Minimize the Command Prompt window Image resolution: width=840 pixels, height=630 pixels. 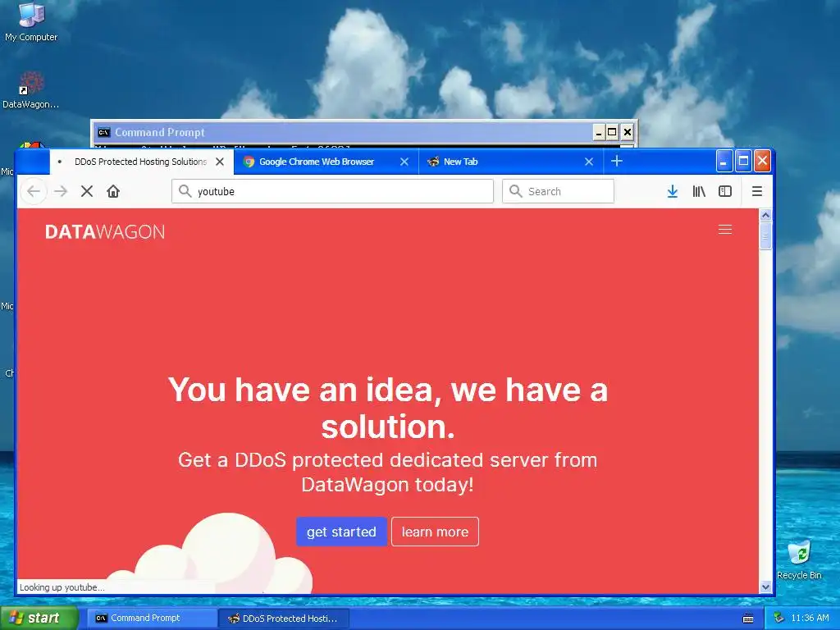pos(599,132)
